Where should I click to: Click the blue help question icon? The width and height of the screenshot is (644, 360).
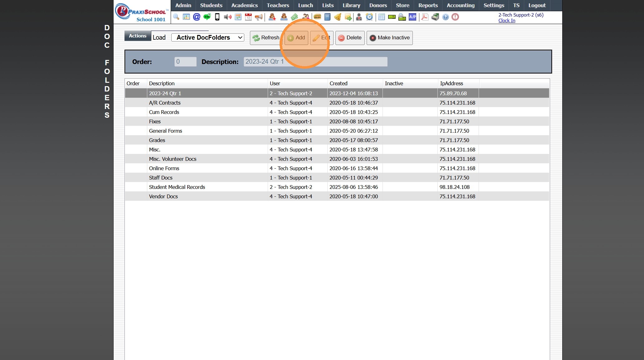(446, 17)
